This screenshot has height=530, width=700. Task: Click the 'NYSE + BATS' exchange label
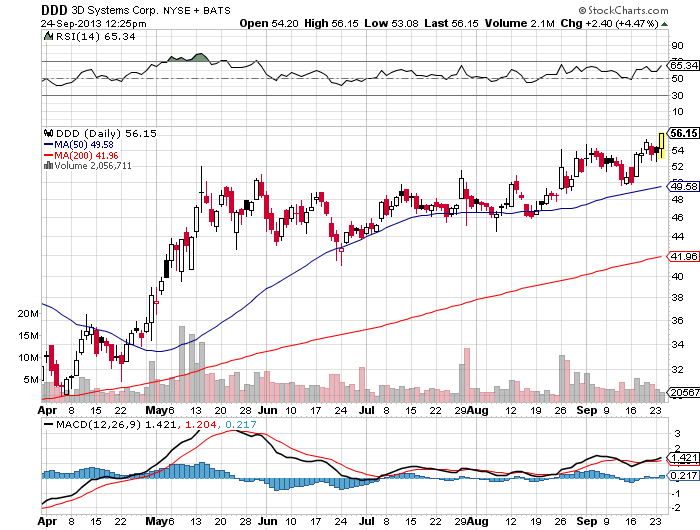(197, 11)
